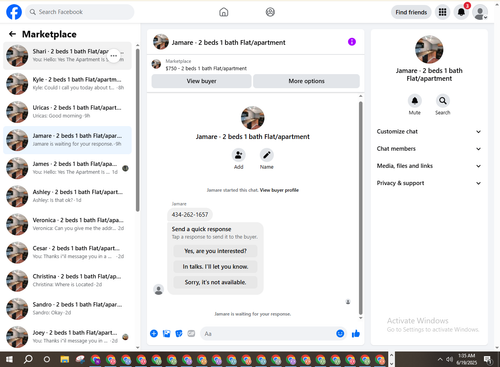Open James conversation
The image size is (500, 367).
67,168
